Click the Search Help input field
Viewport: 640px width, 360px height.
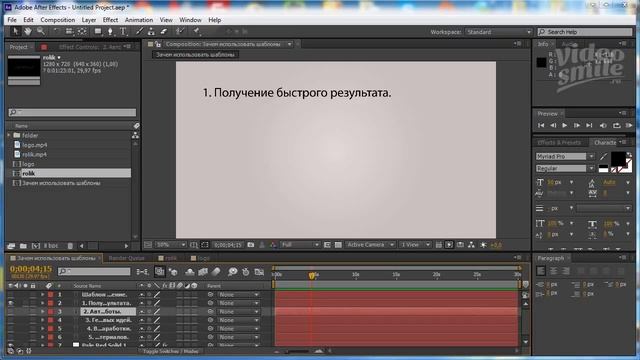click(x=585, y=32)
